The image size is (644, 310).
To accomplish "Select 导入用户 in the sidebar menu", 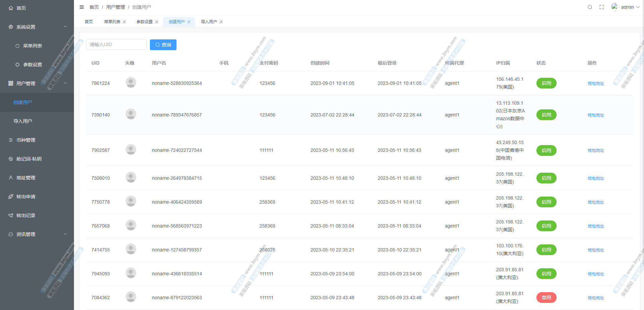I will 23,121.
